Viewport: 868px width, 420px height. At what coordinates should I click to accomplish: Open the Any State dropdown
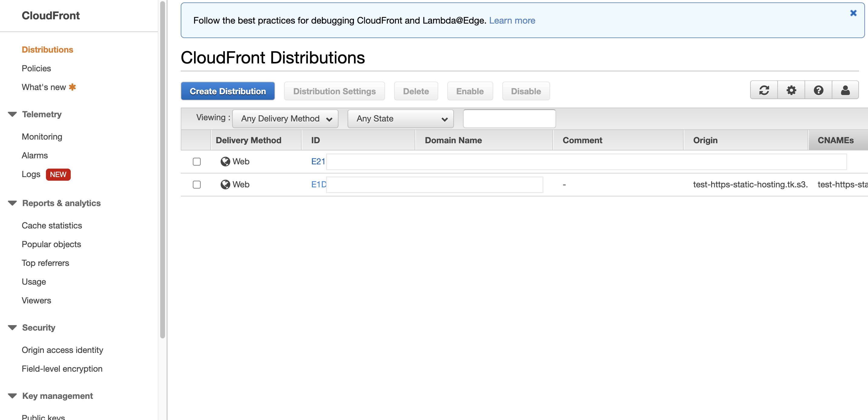pyautogui.click(x=400, y=118)
